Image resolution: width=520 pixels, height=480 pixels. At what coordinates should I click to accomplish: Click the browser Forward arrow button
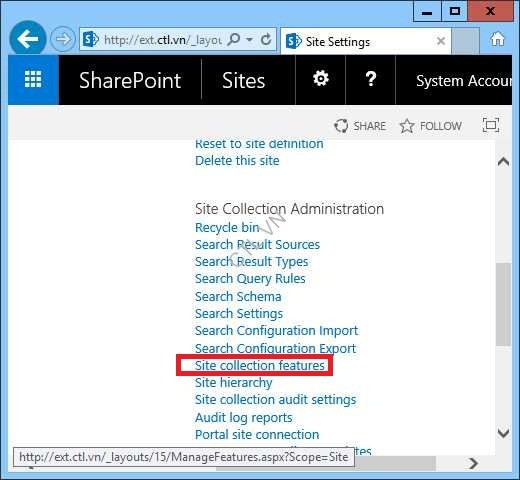click(x=63, y=39)
